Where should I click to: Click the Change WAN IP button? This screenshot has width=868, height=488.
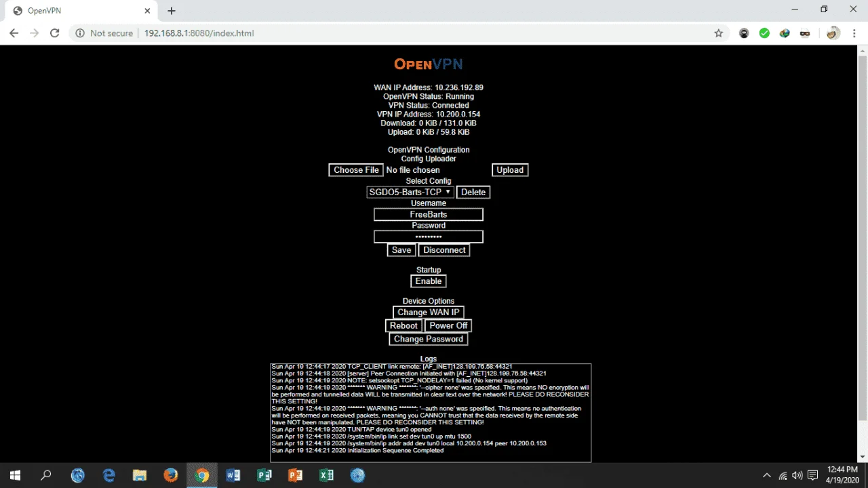tap(429, 312)
